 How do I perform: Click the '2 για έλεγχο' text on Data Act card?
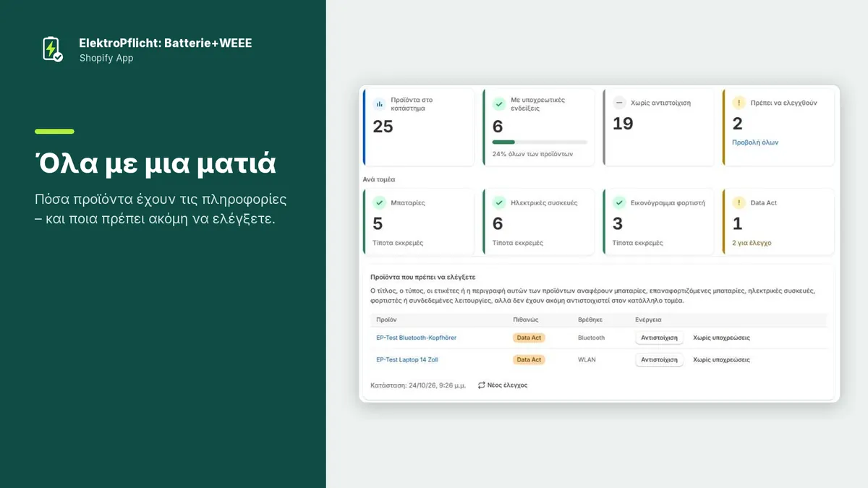click(752, 243)
